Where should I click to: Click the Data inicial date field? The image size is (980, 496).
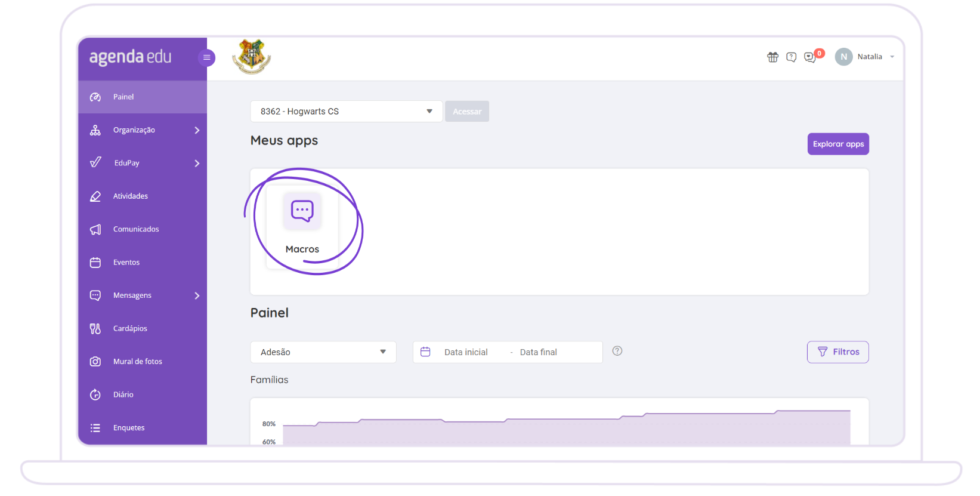point(466,352)
